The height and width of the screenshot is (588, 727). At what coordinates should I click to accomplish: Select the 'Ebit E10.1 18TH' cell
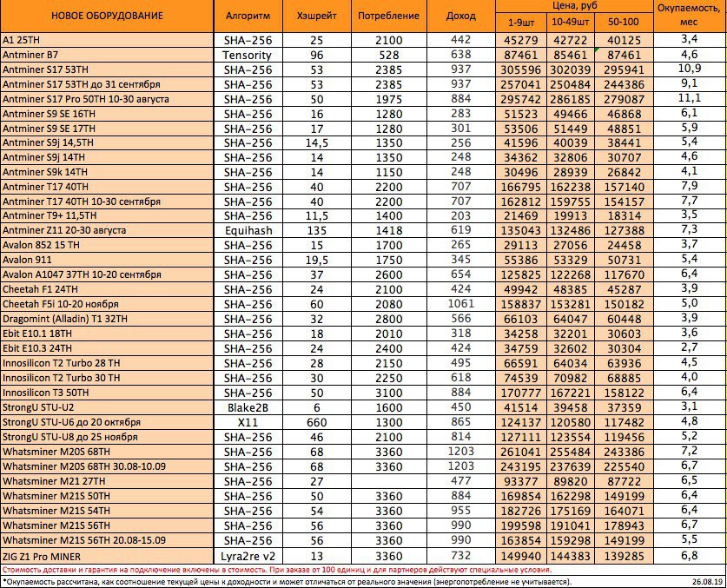[107, 334]
